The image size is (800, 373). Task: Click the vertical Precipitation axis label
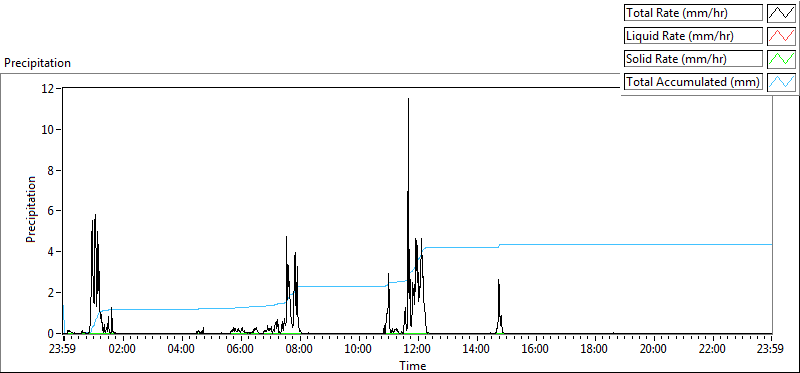(31, 209)
